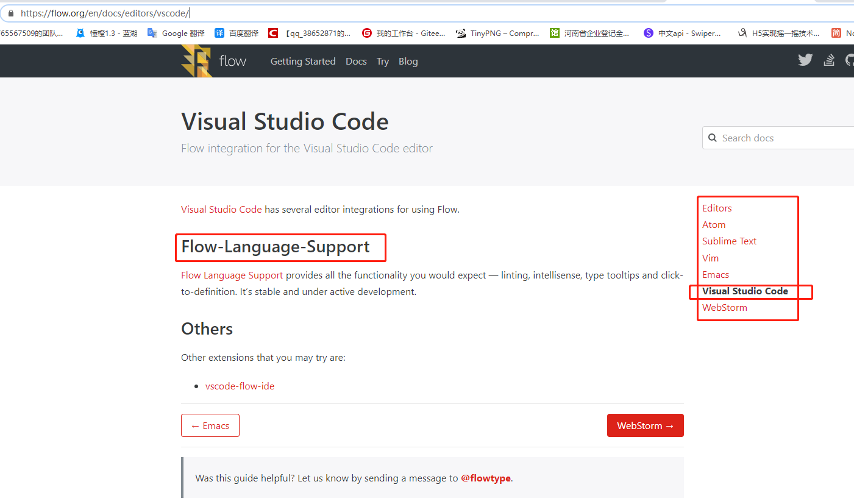
Task: Open the H5实现摇一摇技术 bookmark
Action: click(778, 34)
